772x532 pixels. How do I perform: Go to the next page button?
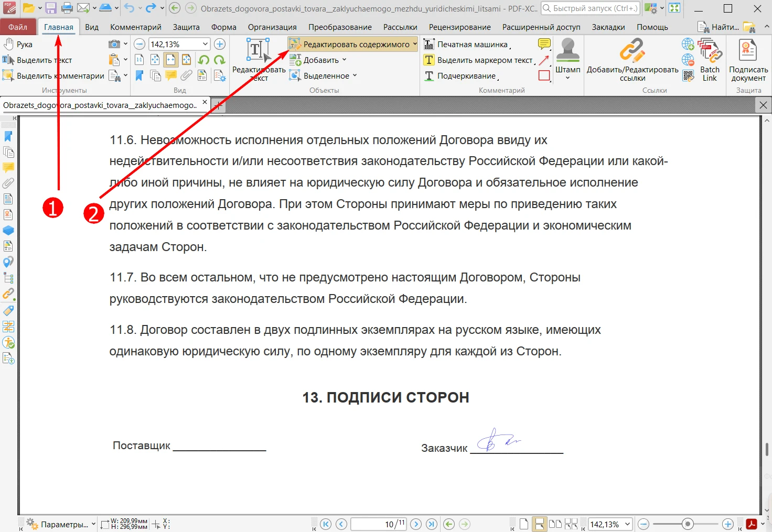[x=416, y=524]
